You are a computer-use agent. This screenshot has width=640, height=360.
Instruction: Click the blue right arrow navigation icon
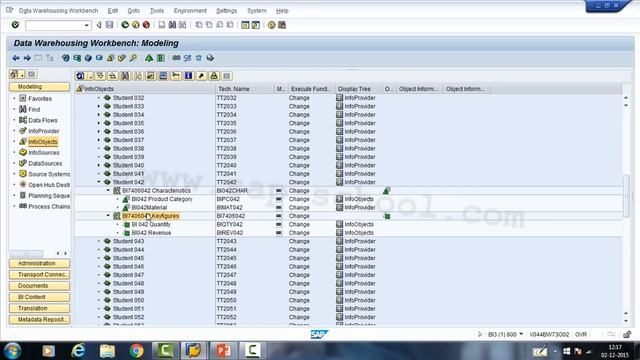[27, 58]
